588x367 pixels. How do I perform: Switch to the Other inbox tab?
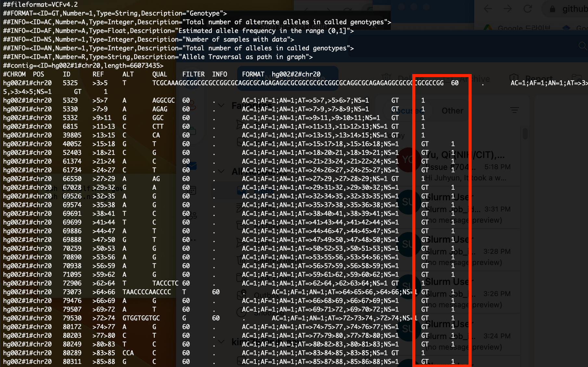tap(453, 110)
